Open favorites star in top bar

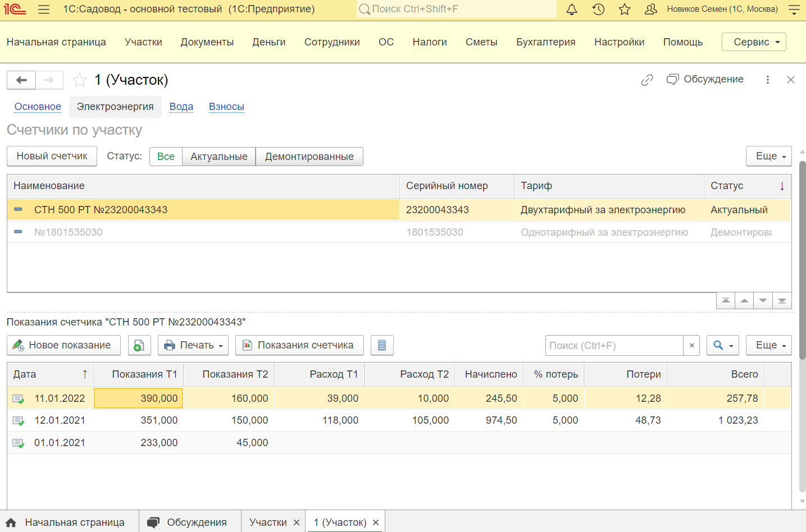625,10
